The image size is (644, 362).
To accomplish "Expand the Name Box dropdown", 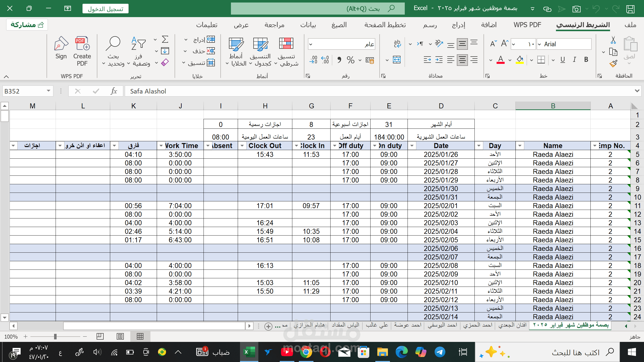I will pos(48,91).
